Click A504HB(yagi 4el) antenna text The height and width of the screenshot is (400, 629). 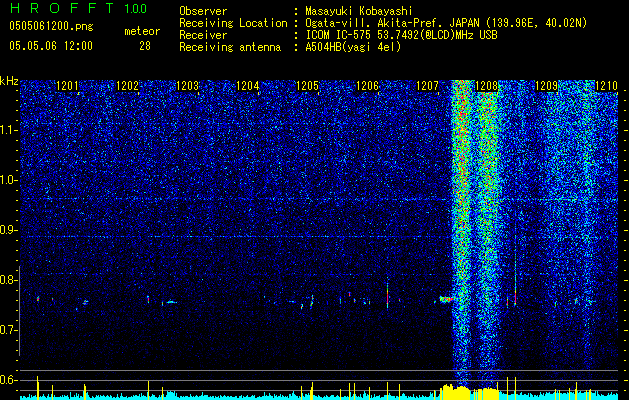click(353, 47)
